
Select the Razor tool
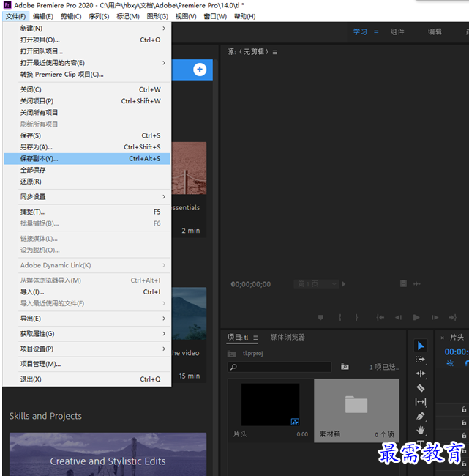point(421,387)
